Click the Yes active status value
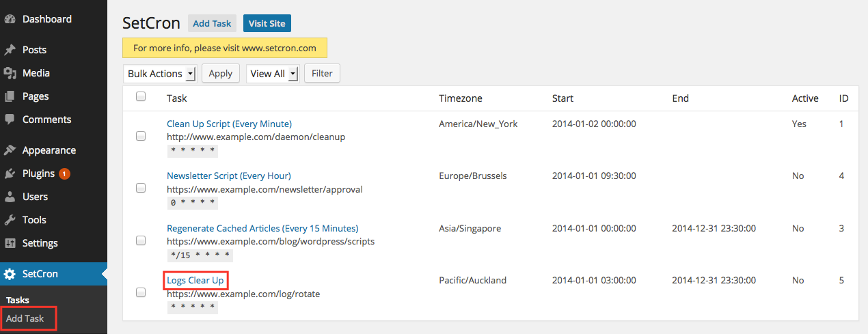This screenshot has height=334, width=868. [799, 124]
